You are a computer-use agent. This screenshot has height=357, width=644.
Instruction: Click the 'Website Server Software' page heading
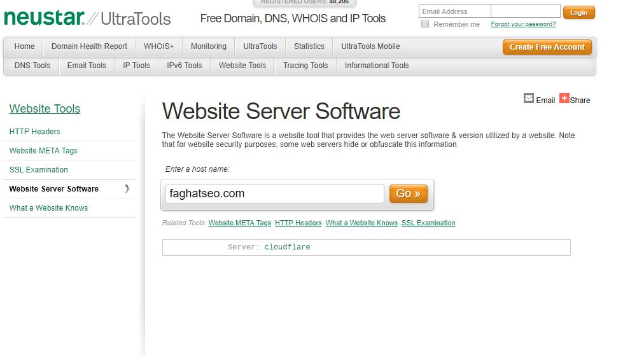tap(281, 111)
